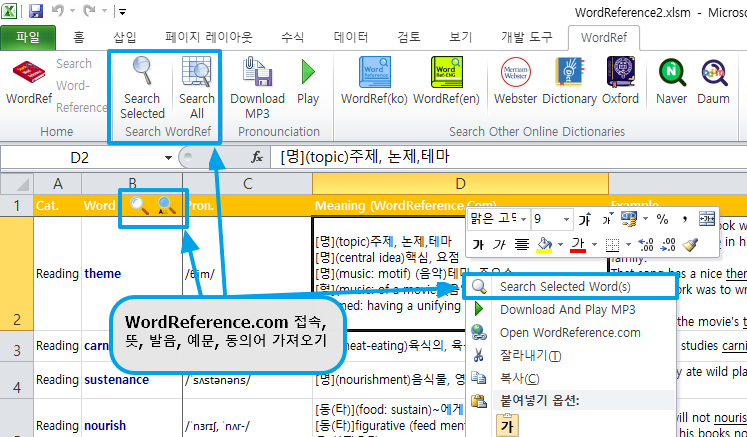Click the formula bar fx button
The width and height of the screenshot is (747, 437).
tap(257, 157)
